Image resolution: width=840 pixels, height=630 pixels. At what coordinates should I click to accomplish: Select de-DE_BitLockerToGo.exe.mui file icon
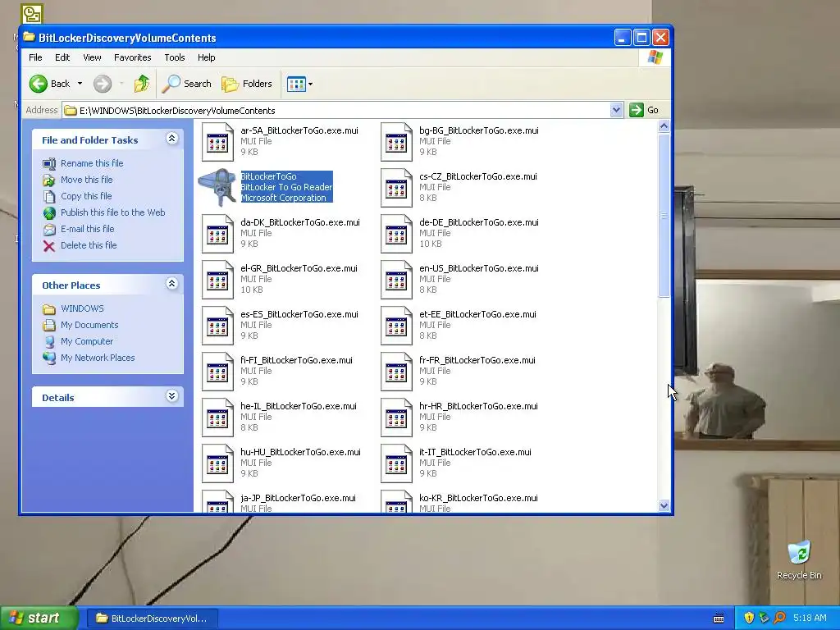pyautogui.click(x=396, y=234)
